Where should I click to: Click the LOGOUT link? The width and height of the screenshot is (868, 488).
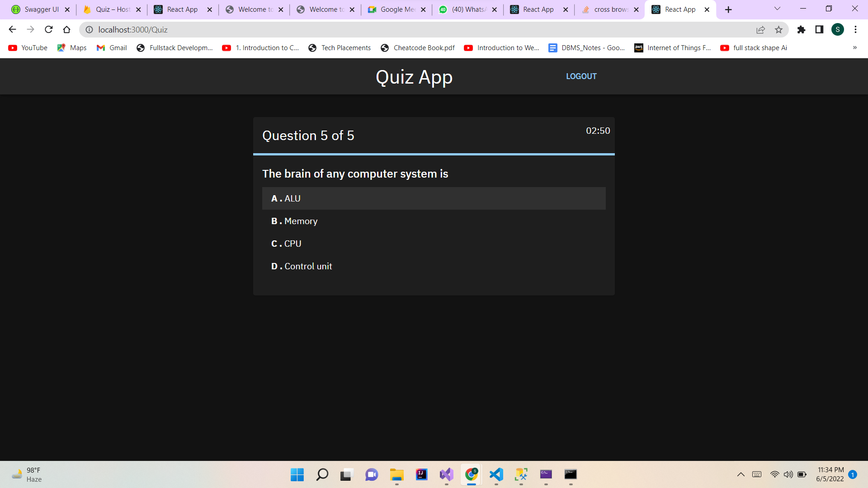[581, 76]
